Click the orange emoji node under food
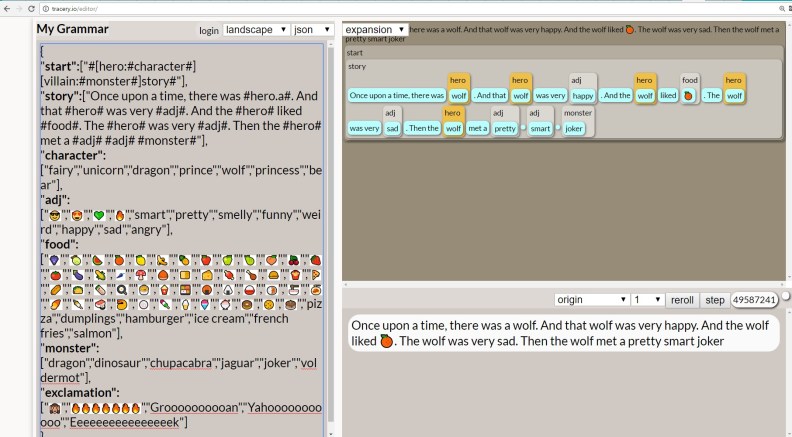Viewport: 792px width, 437px height. point(690,96)
